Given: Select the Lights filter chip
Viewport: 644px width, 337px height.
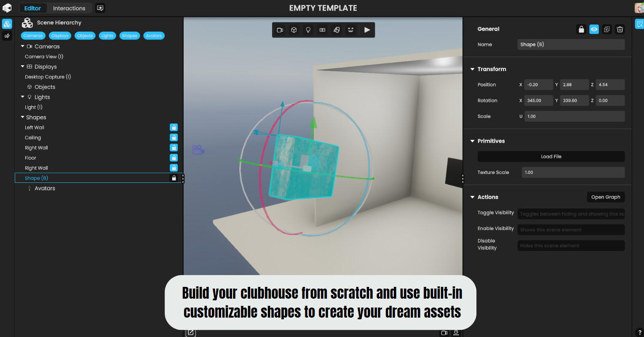Looking at the screenshot, I should click(107, 36).
